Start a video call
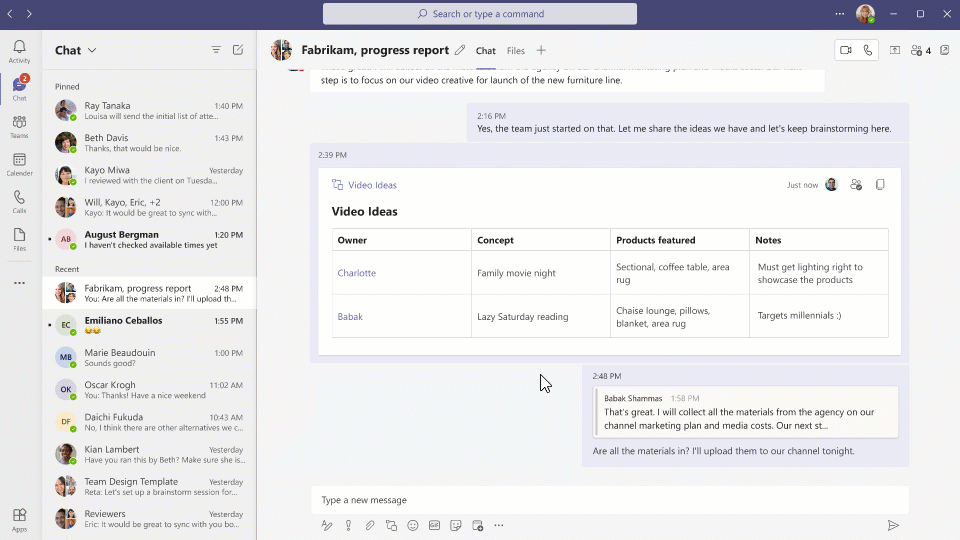 coord(845,50)
